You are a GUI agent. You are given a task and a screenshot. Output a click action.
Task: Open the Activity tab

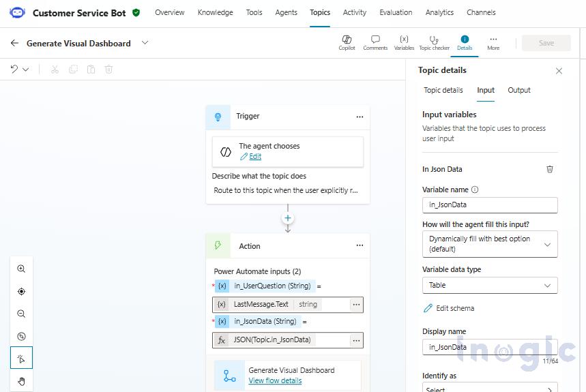(355, 13)
